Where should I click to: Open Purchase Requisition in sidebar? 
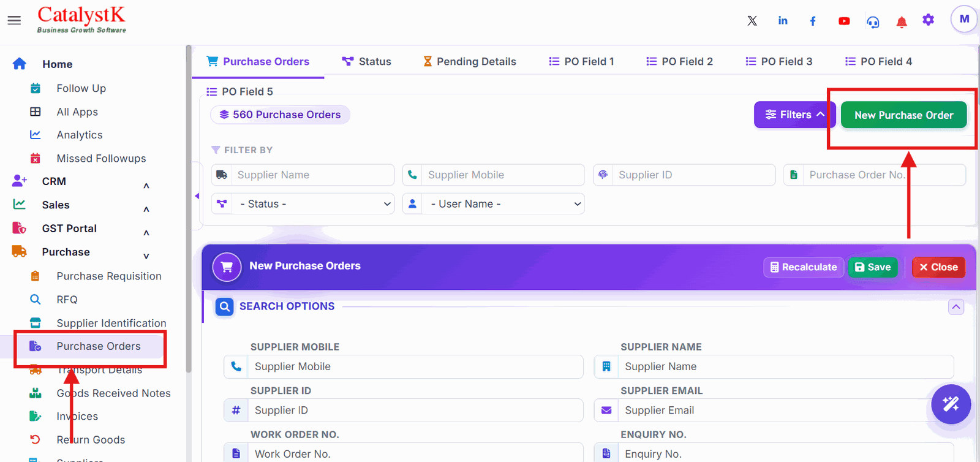click(109, 276)
